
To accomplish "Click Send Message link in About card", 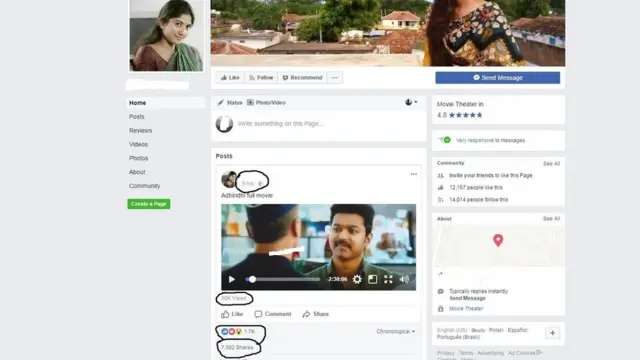I will [x=467, y=298].
